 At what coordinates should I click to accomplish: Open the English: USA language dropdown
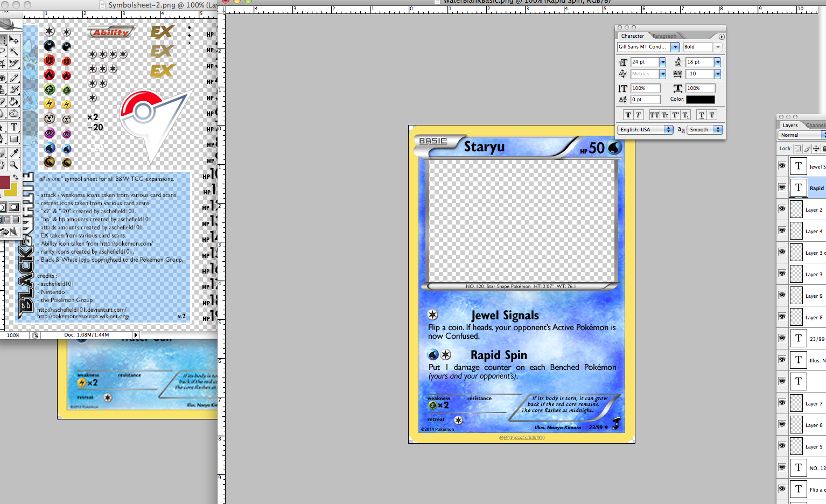coord(646,130)
